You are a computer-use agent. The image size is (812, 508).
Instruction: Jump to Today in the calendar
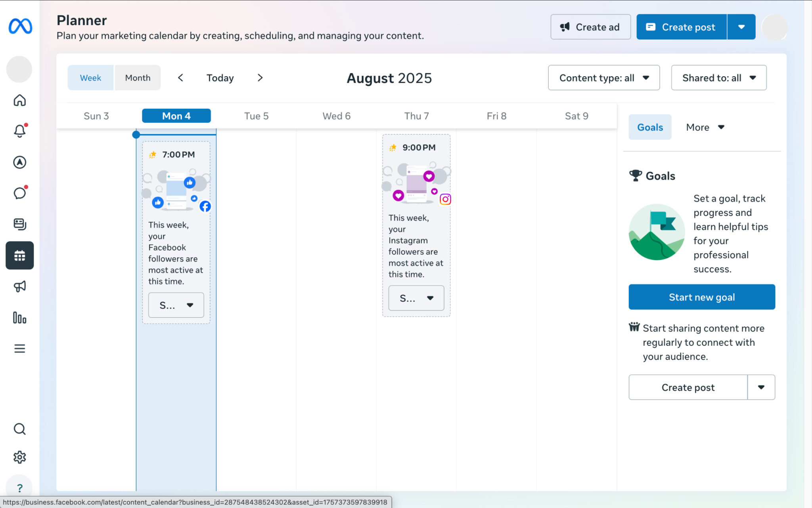(x=220, y=77)
